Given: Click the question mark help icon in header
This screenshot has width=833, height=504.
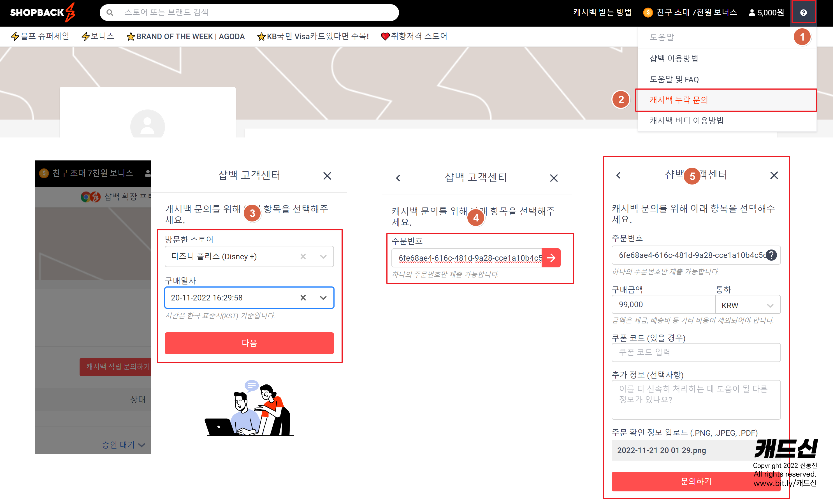Looking at the screenshot, I should 803,13.
